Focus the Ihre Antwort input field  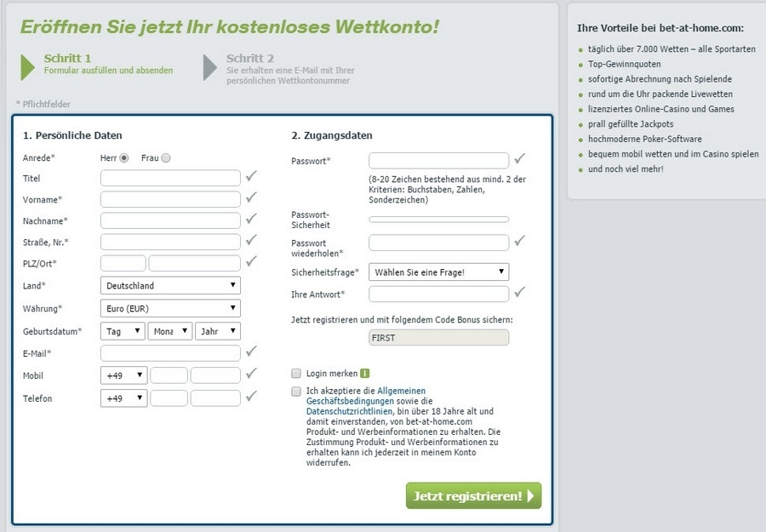tap(438, 295)
